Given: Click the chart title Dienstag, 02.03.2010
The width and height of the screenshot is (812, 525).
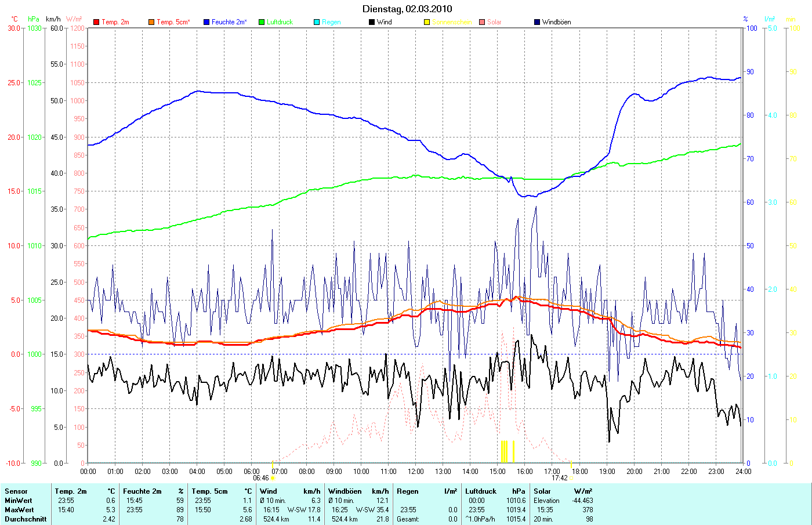Looking at the screenshot, I should click(x=407, y=9).
